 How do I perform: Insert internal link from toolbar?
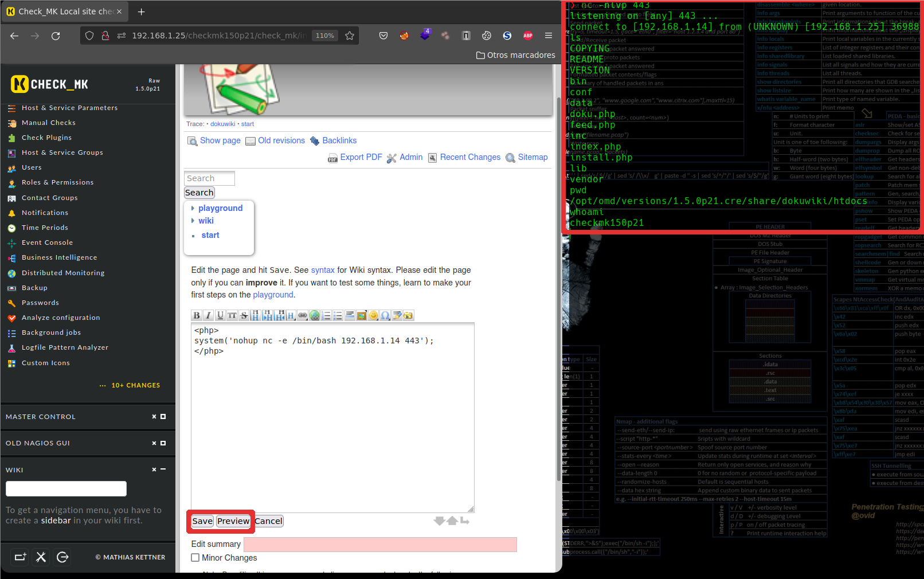click(x=303, y=315)
